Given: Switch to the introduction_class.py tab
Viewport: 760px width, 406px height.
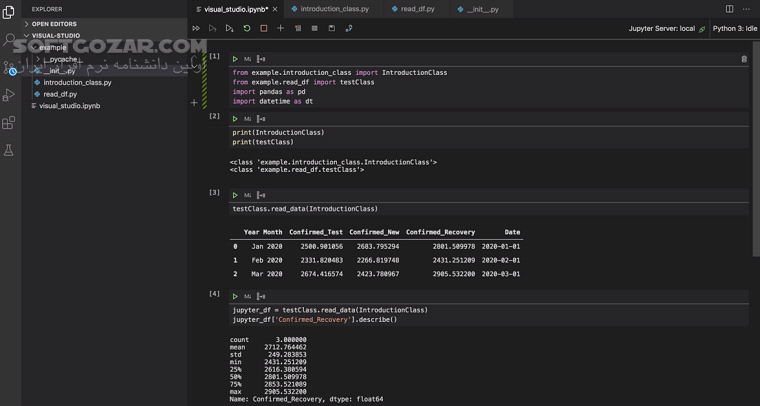Looking at the screenshot, I should (334, 9).
